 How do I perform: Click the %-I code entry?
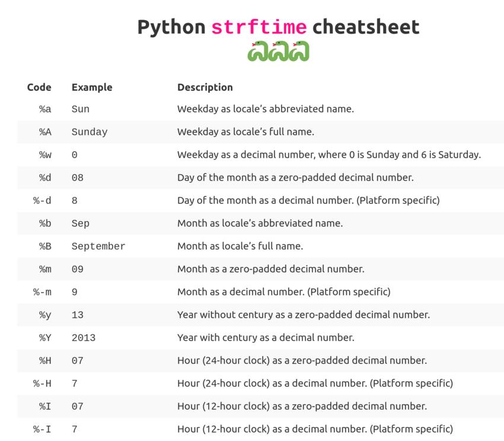pyautogui.click(x=42, y=429)
